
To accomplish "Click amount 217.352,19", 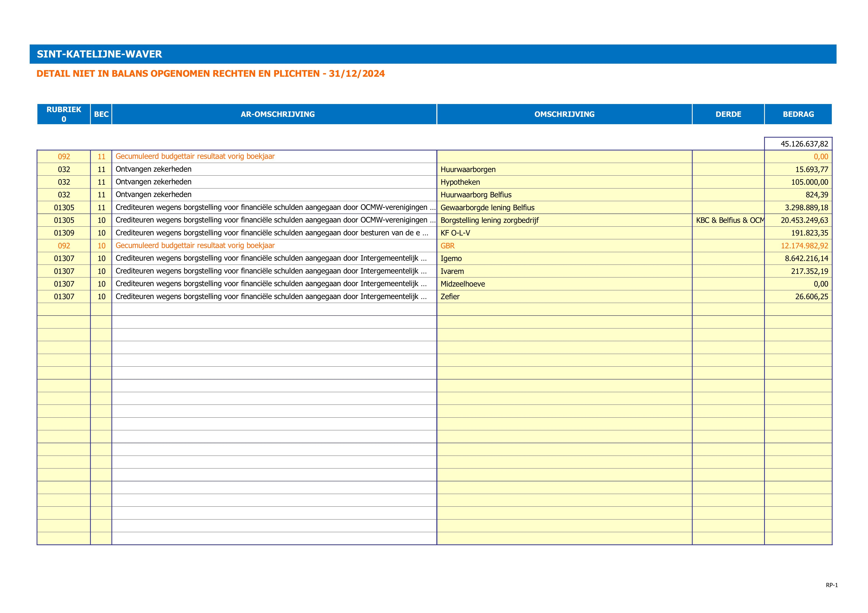I will click(799, 271).
